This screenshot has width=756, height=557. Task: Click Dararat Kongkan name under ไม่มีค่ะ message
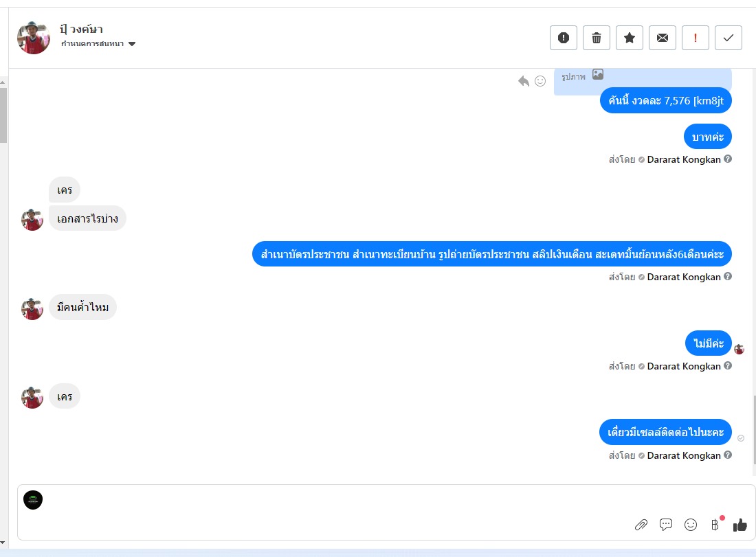point(684,366)
